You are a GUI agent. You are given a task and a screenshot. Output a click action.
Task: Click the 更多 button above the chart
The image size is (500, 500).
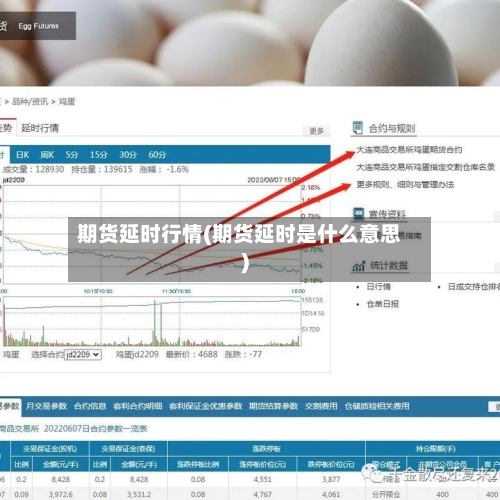[x=316, y=131]
